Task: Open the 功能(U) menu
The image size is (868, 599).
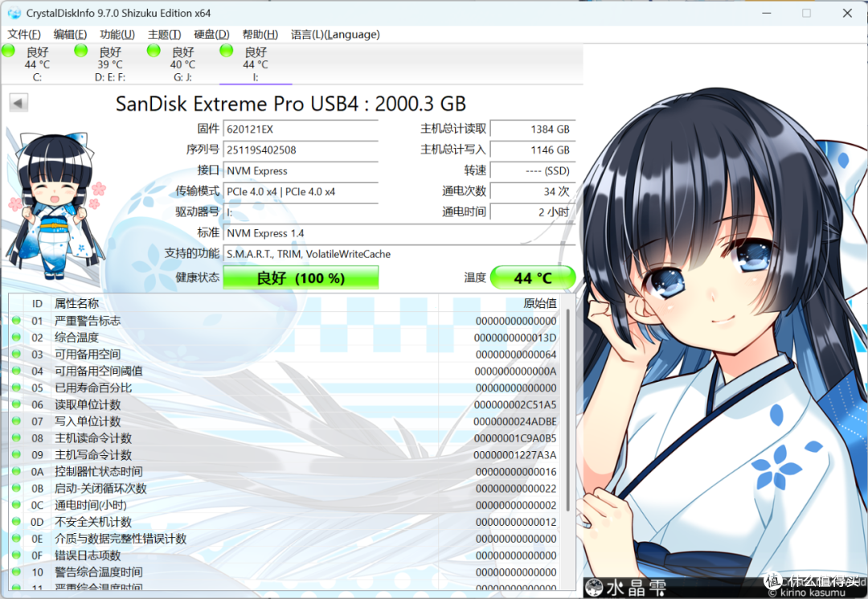Action: point(117,35)
